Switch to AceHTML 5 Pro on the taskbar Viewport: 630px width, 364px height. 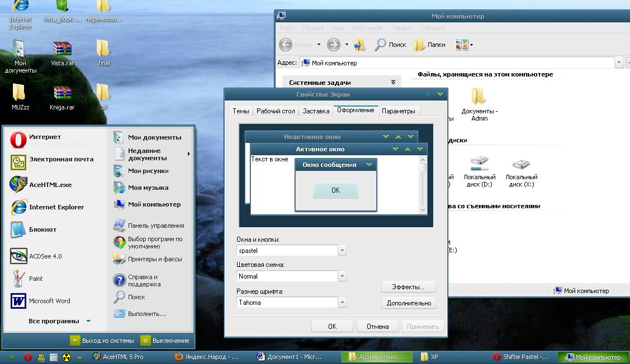pyautogui.click(x=118, y=357)
